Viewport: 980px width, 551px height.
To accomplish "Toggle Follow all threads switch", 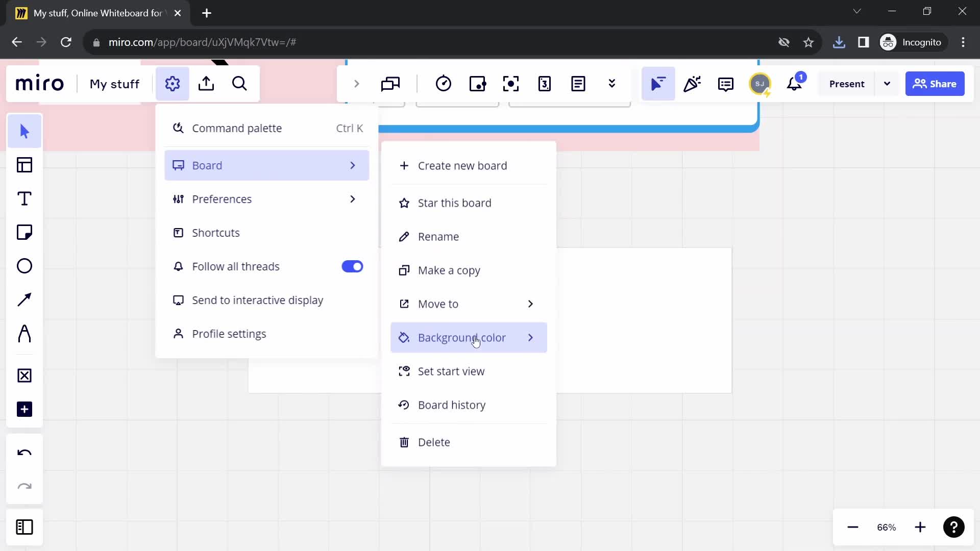I will click(x=352, y=266).
